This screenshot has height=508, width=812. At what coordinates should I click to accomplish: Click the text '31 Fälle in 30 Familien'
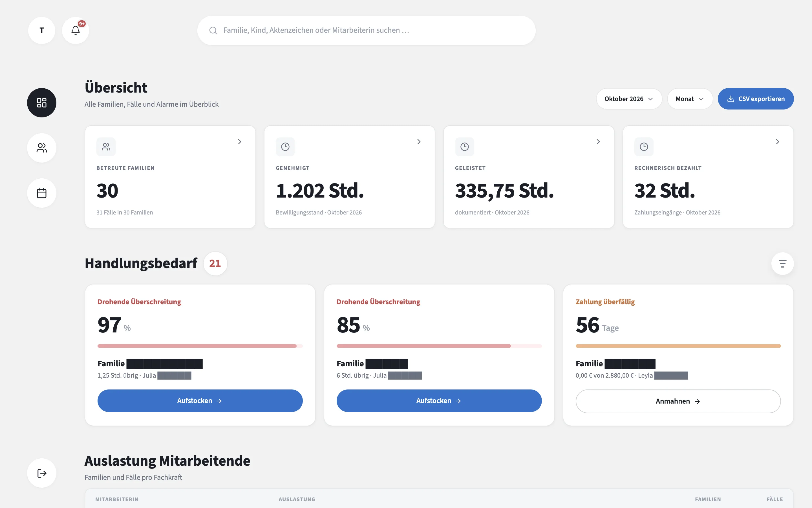tap(125, 212)
